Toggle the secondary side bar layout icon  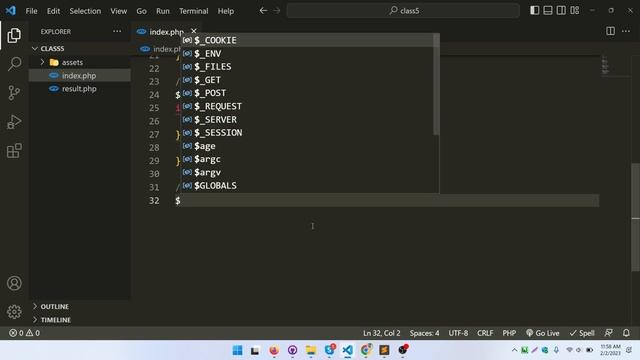click(x=561, y=11)
